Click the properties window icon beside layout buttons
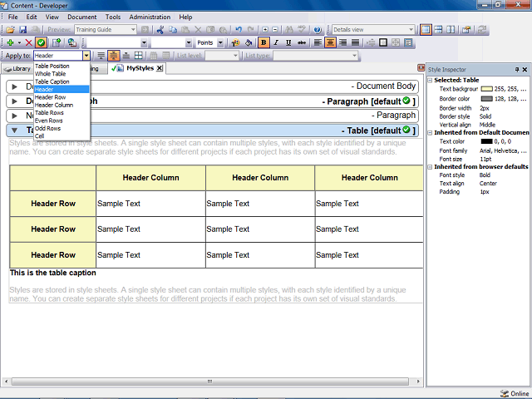The width and height of the screenshot is (532, 399). (x=466, y=30)
